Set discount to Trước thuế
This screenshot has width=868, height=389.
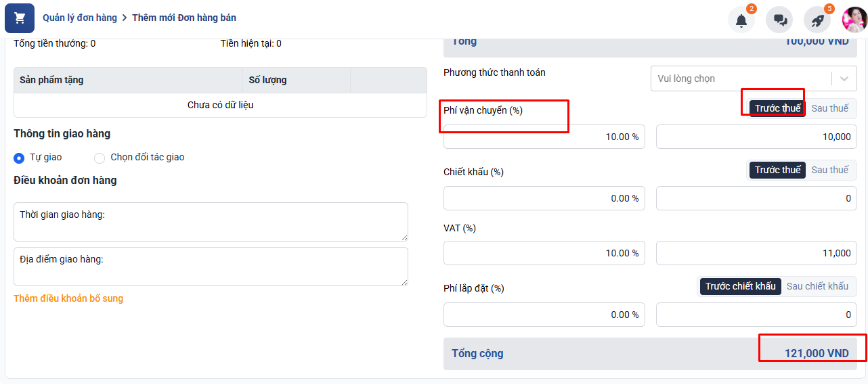pos(777,170)
